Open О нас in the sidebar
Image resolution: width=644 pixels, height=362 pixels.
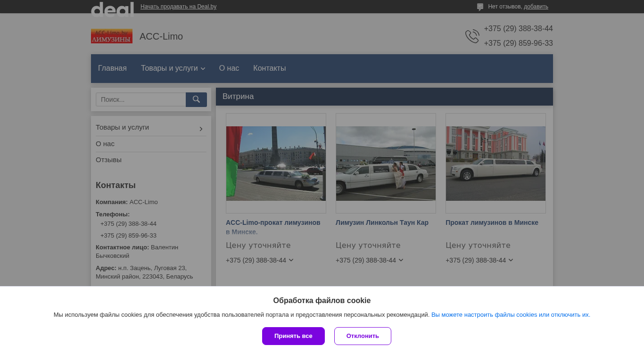pos(105,144)
